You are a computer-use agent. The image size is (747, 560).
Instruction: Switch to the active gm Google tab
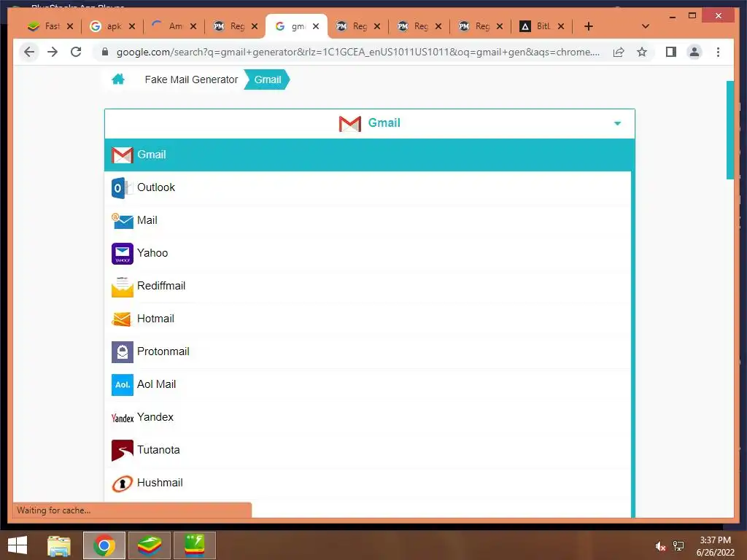[296, 26]
